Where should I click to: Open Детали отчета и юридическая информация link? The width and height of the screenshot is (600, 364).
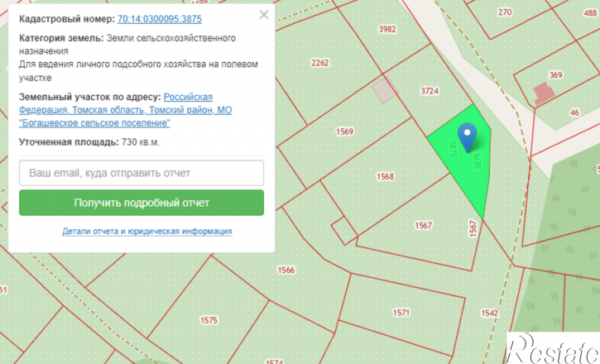point(147,232)
